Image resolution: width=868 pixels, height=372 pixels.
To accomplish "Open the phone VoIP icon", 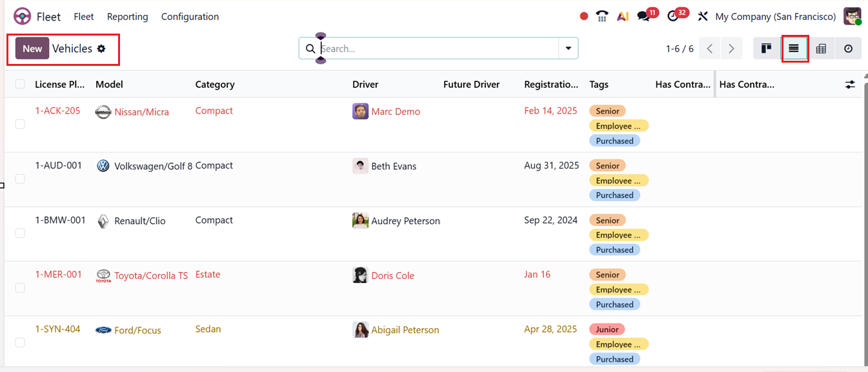I will click(602, 17).
